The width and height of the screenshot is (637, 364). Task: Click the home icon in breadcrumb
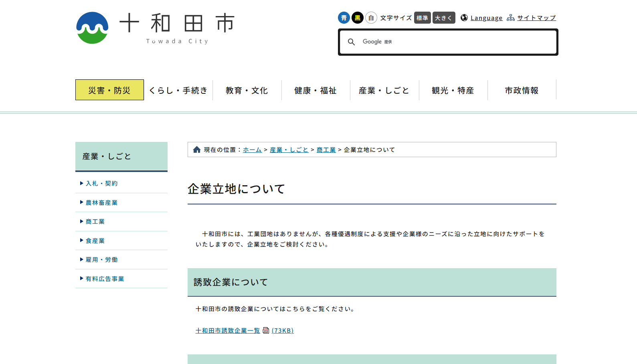[197, 150]
